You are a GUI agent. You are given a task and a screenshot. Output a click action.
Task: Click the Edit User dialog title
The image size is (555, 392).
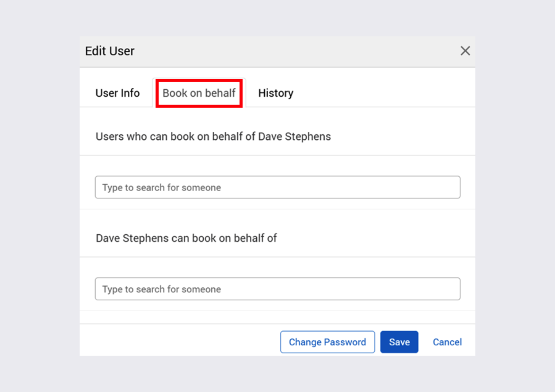click(x=110, y=51)
